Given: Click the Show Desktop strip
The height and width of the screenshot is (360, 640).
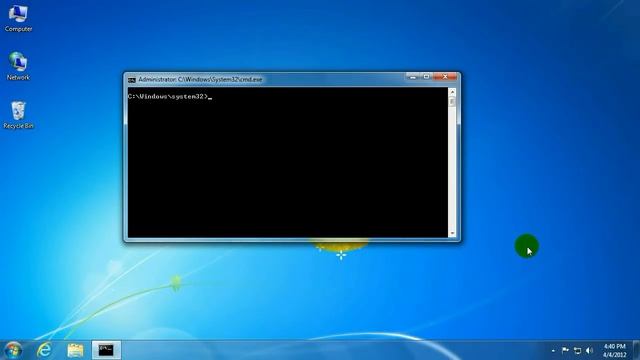Looking at the screenshot, I should 636,350.
